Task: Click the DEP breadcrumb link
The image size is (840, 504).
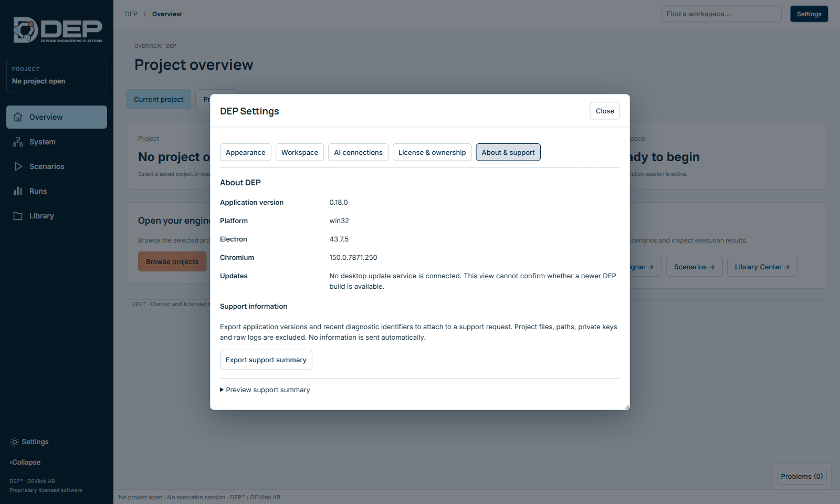Action: 131,14
